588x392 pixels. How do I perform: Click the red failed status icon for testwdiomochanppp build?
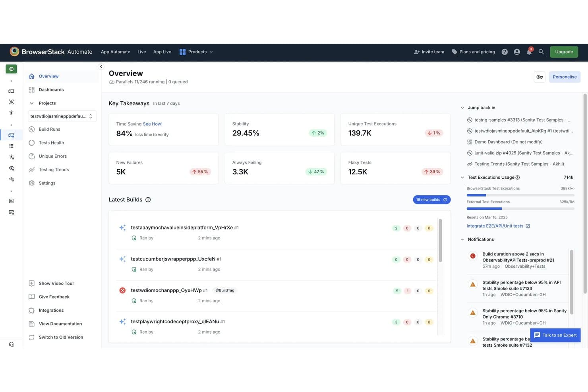(x=122, y=290)
